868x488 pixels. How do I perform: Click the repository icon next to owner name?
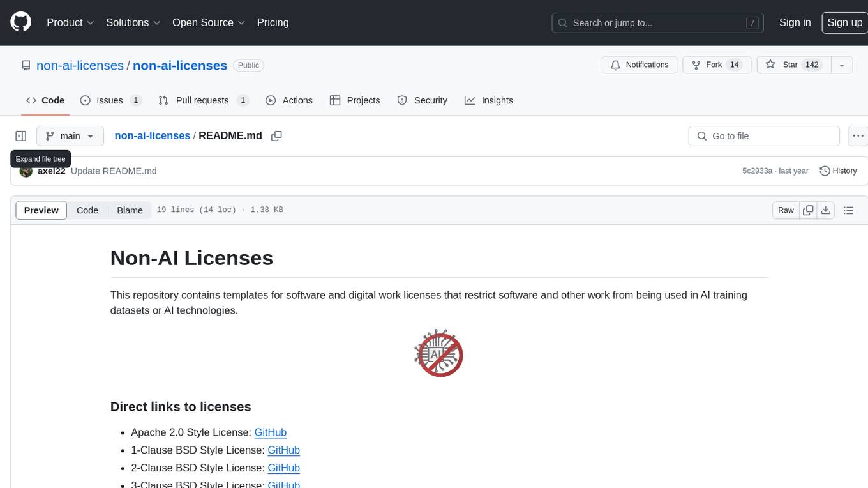pos(26,65)
